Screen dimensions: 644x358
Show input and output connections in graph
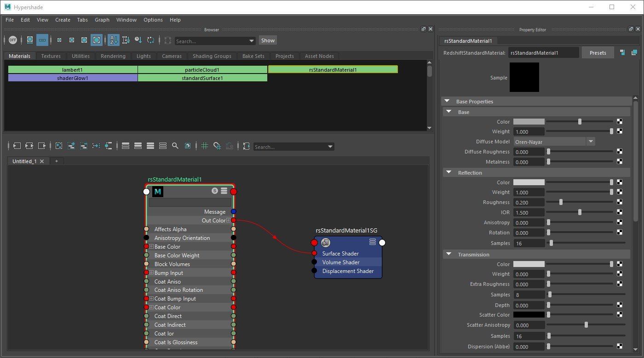29,146
